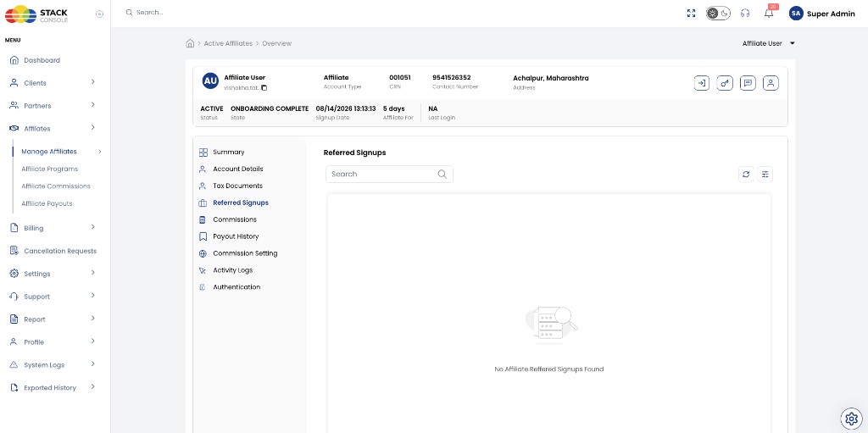Open the Activity Logs tab
The width and height of the screenshot is (868, 433).
pos(232,270)
